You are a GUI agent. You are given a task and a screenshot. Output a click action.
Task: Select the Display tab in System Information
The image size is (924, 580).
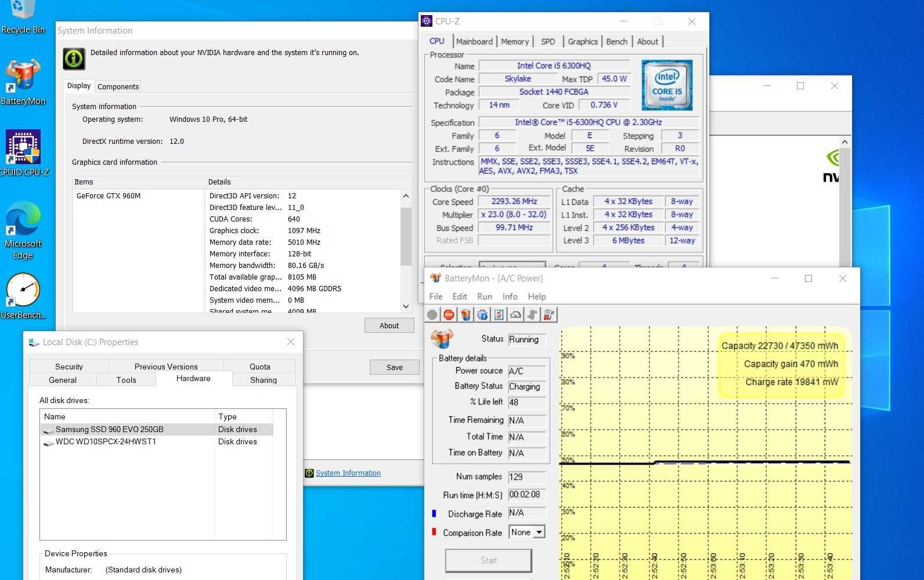79,86
